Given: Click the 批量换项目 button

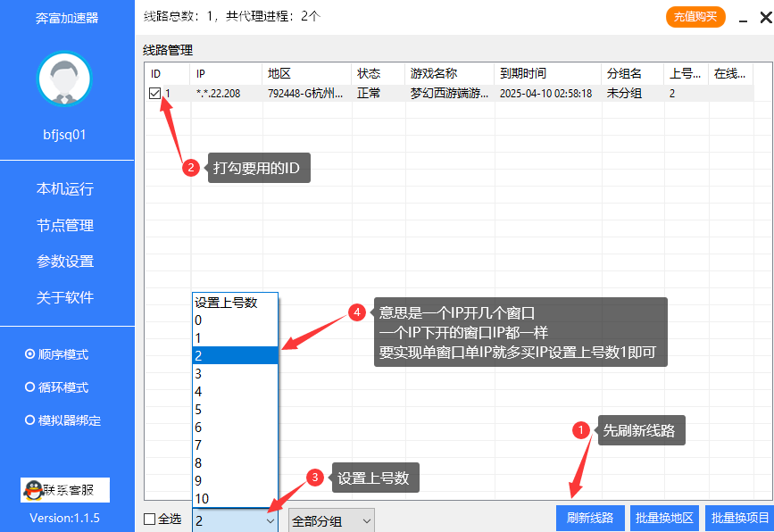Looking at the screenshot, I should [x=739, y=518].
